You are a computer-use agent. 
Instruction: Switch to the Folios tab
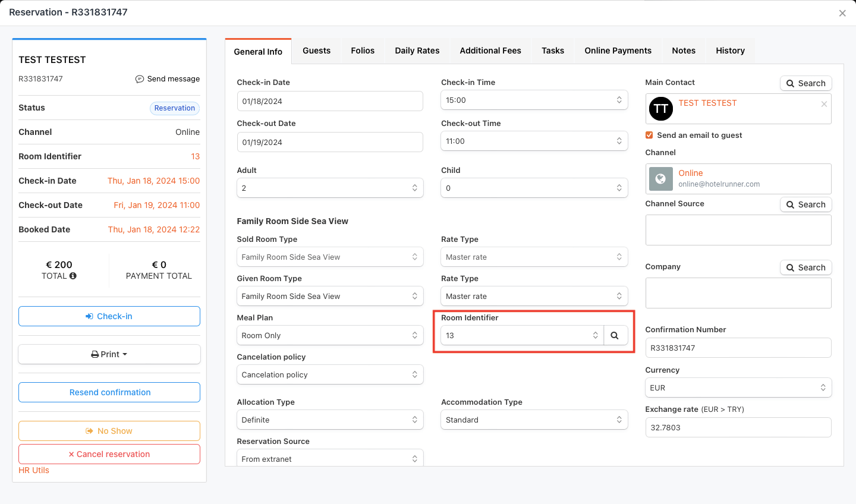coord(363,51)
